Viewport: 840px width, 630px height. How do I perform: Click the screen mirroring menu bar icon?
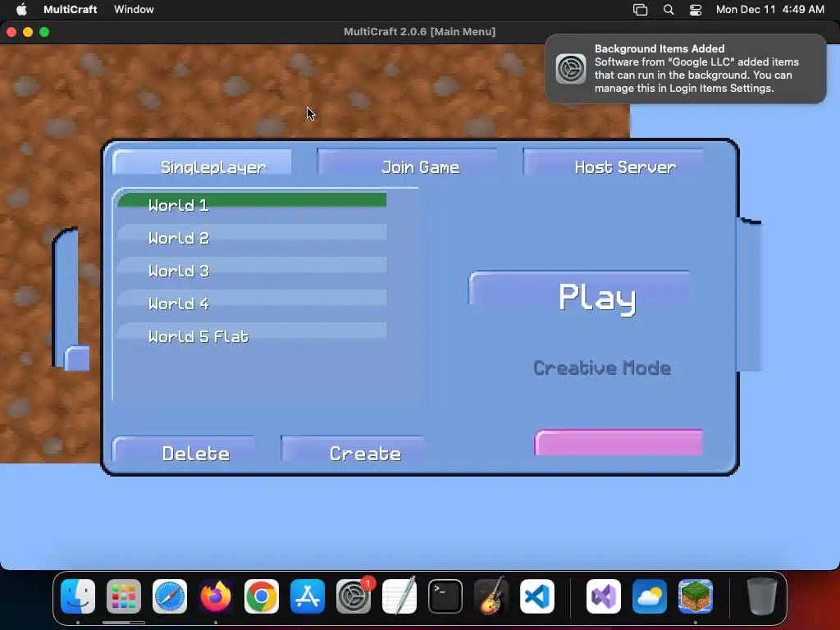click(x=640, y=10)
